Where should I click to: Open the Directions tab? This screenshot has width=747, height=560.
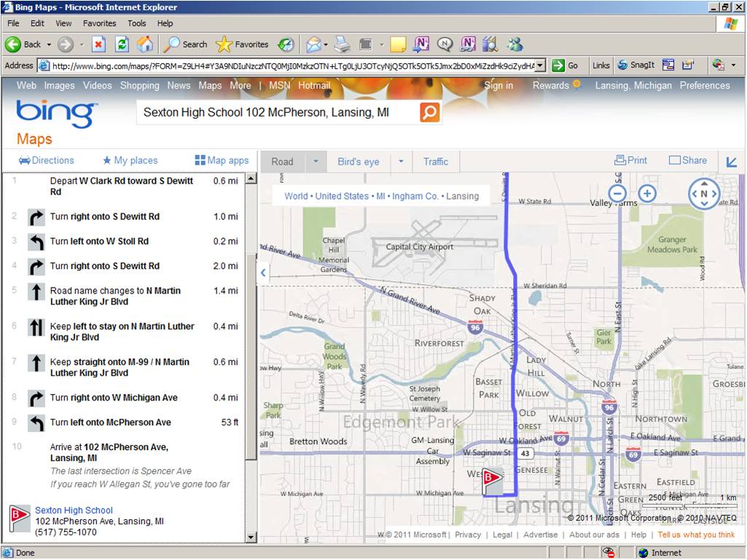(x=46, y=160)
